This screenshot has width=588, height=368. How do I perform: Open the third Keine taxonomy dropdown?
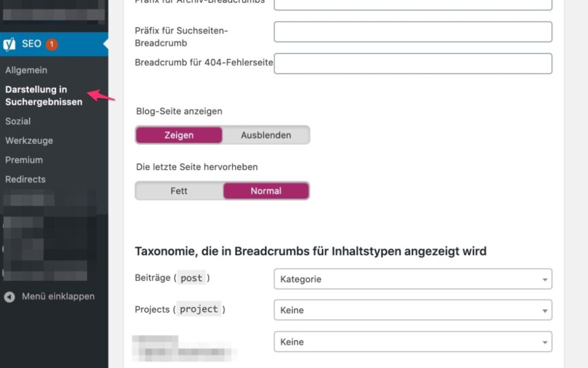point(413,342)
